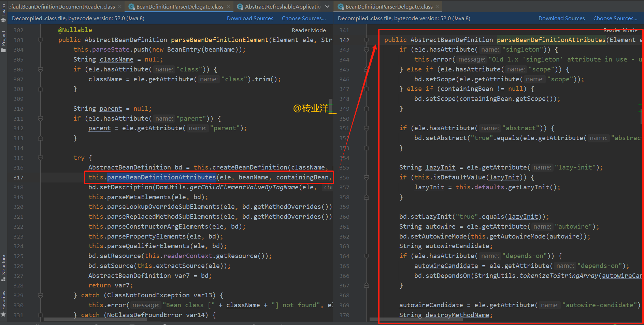The width and height of the screenshot is (644, 325).
Task: Close right pane BeanDefinitionParserDelegate.class tab
Action: [x=438, y=6]
